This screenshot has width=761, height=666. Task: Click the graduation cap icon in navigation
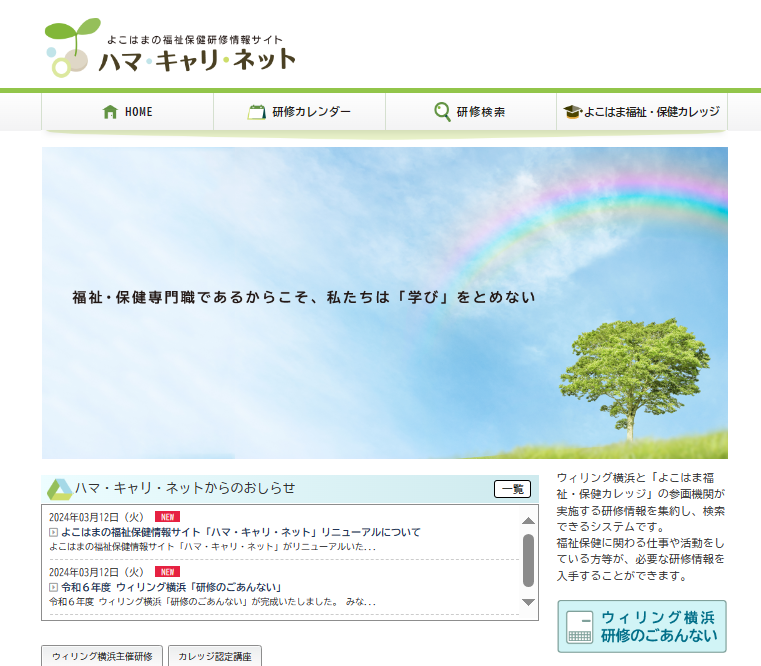[572, 112]
